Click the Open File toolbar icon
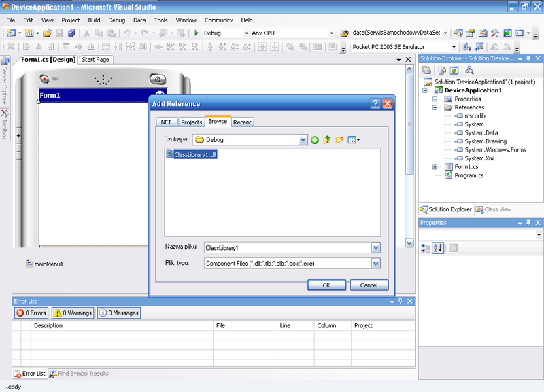The width and height of the screenshot is (544, 392). [x=47, y=33]
